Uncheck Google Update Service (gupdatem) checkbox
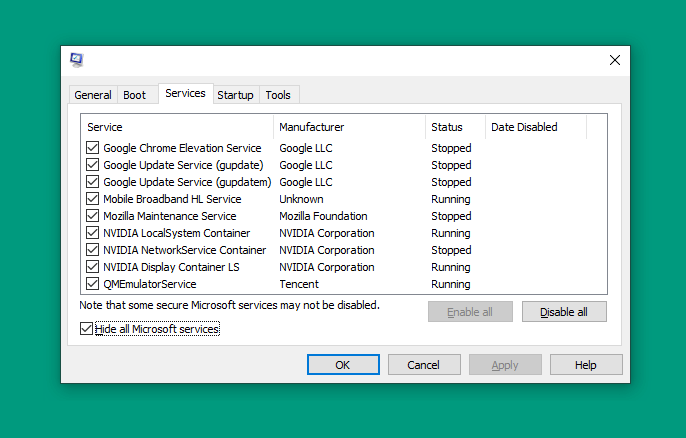Screen dimensions: 686x438 (x=92, y=182)
